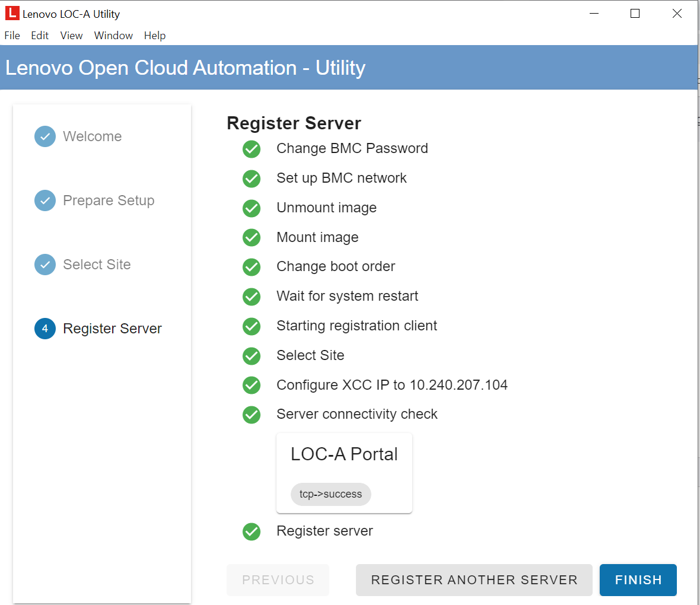Image resolution: width=700 pixels, height=605 pixels.
Task: Click the step 4 Register Server circle icon
Action: click(45, 329)
